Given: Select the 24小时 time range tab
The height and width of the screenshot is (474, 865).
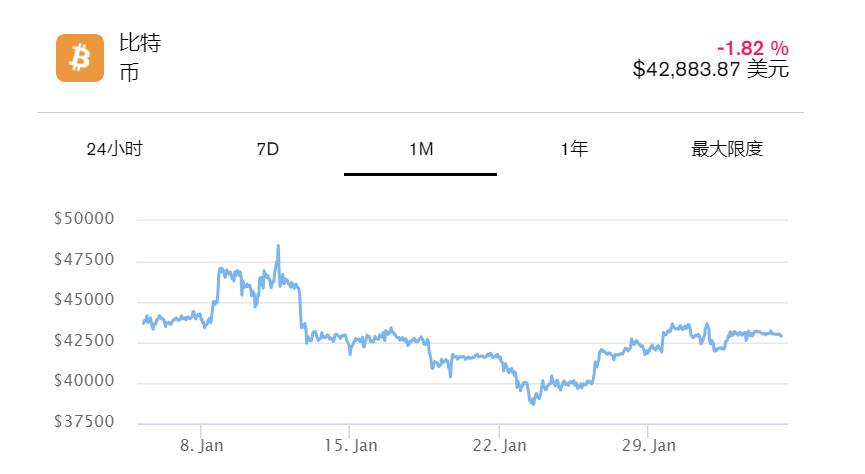Looking at the screenshot, I should [x=115, y=149].
